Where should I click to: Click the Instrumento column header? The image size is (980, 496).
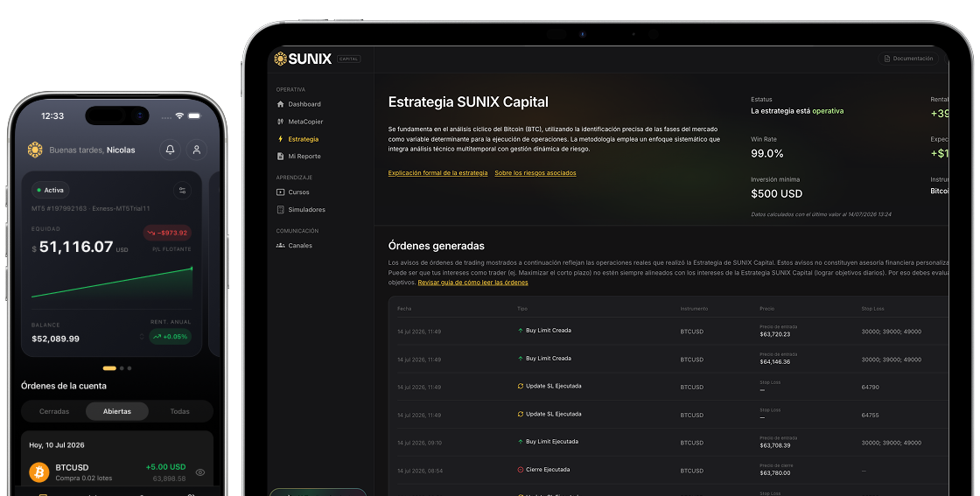click(x=694, y=309)
